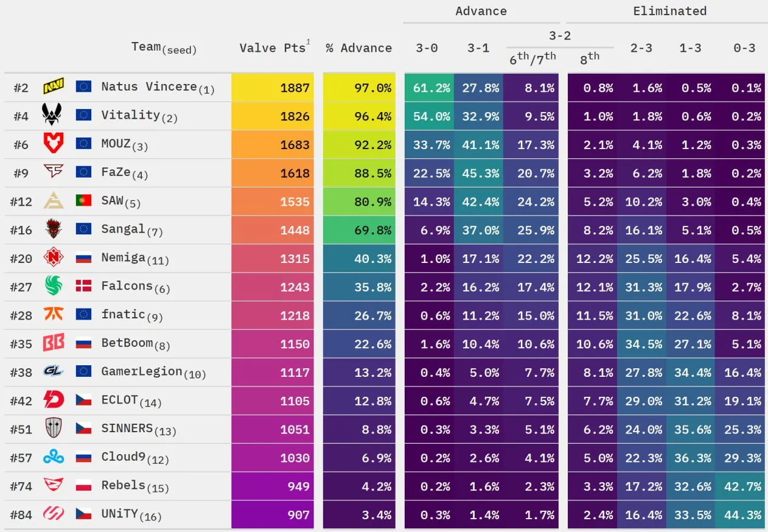Click the 61.2% cell in 3-0 column
The image size is (768, 532).
(x=429, y=88)
